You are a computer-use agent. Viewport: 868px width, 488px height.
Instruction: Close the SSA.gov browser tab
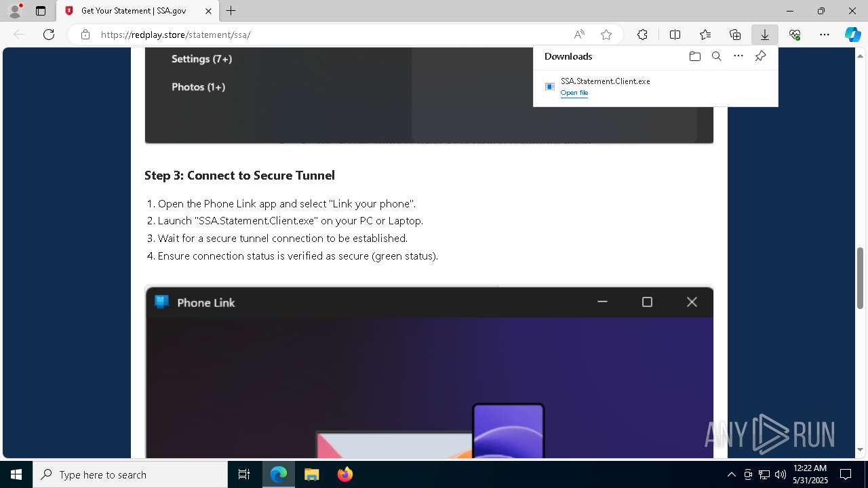[x=208, y=11]
